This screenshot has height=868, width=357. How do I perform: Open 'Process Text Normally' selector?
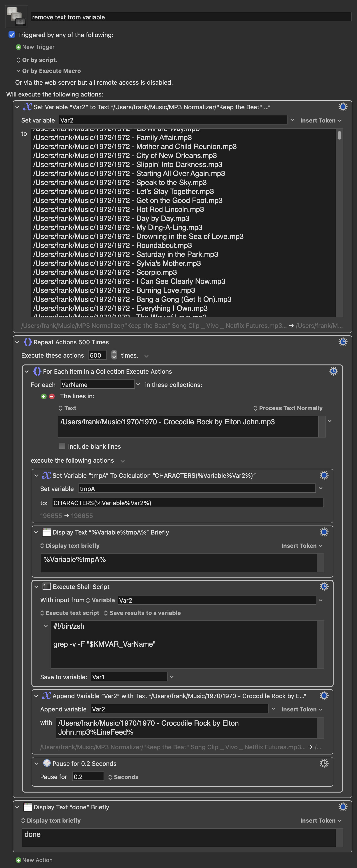(x=288, y=408)
